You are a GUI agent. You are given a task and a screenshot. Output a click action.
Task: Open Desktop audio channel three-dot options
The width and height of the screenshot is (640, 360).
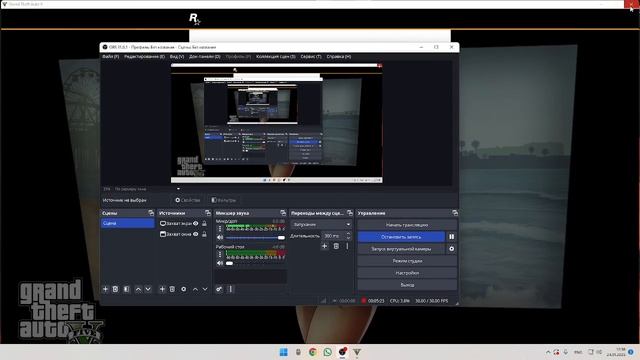(x=220, y=255)
